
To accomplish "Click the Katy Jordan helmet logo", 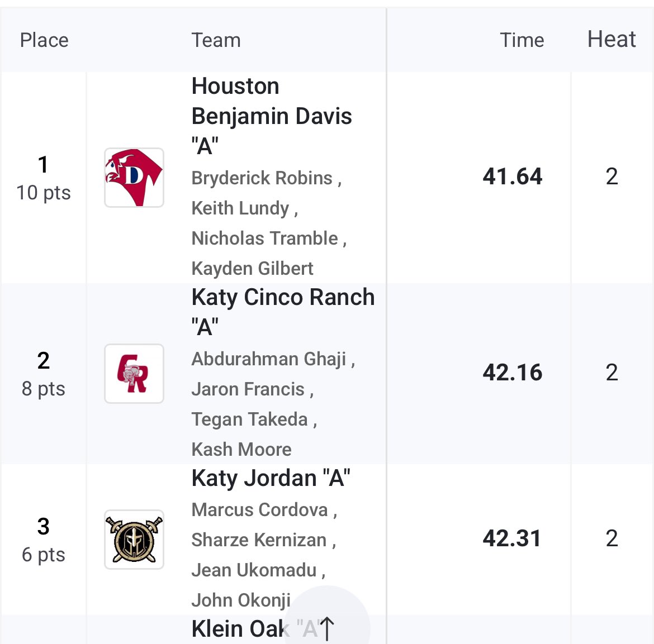I will [134, 540].
